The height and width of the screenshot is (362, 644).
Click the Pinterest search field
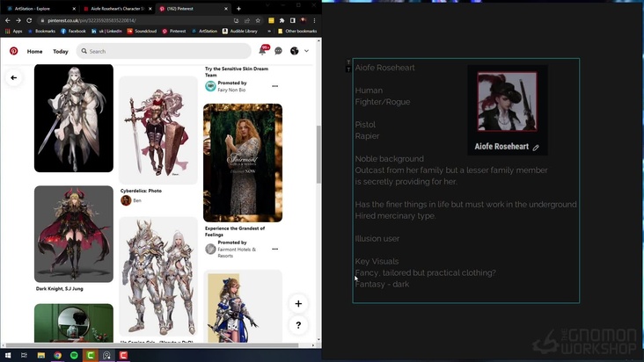tap(164, 51)
